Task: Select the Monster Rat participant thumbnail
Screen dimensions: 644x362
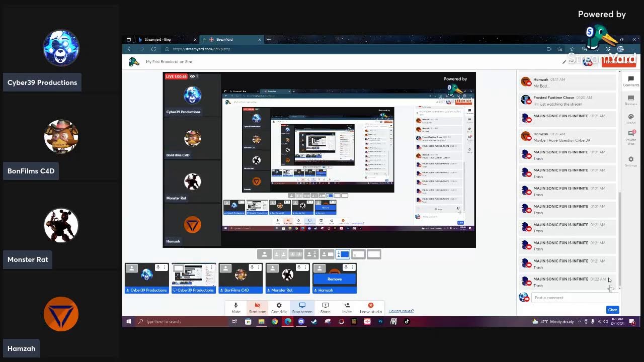Action: click(288, 278)
